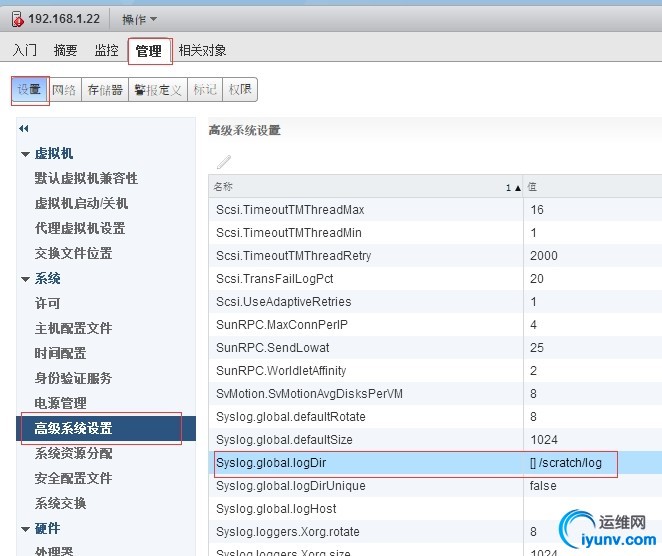The height and width of the screenshot is (556, 662).
Task: Open 交换文件位置 settings
Action: click(x=73, y=253)
